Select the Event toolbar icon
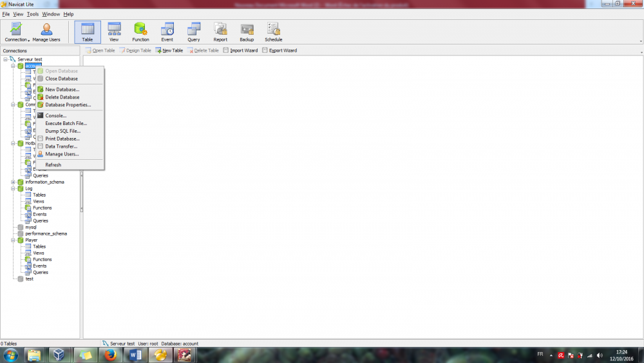This screenshot has height=363, width=644. pyautogui.click(x=167, y=32)
